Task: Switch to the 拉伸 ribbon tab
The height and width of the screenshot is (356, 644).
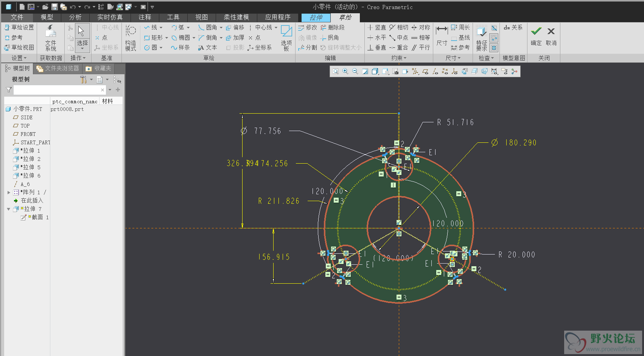Action: (x=316, y=17)
